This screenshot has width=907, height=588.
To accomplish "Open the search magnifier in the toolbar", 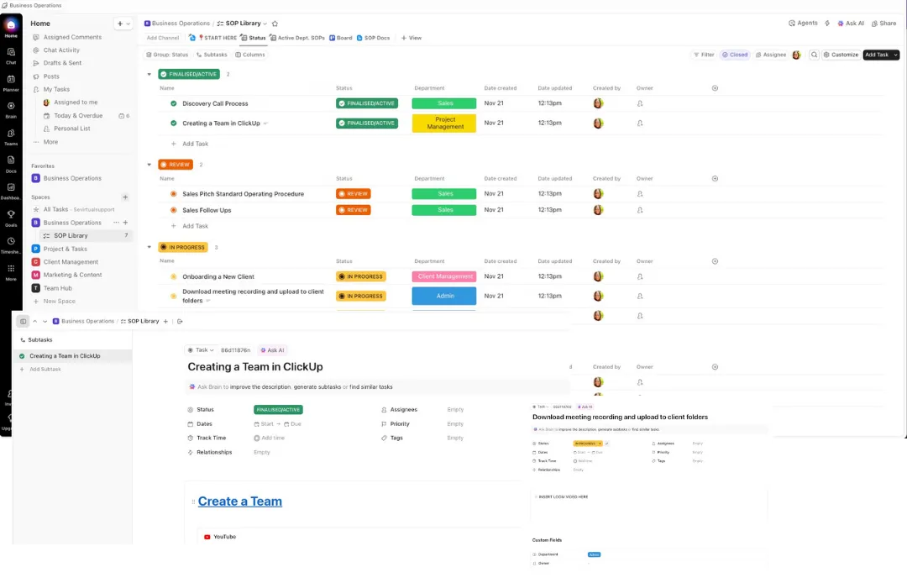I will click(814, 55).
